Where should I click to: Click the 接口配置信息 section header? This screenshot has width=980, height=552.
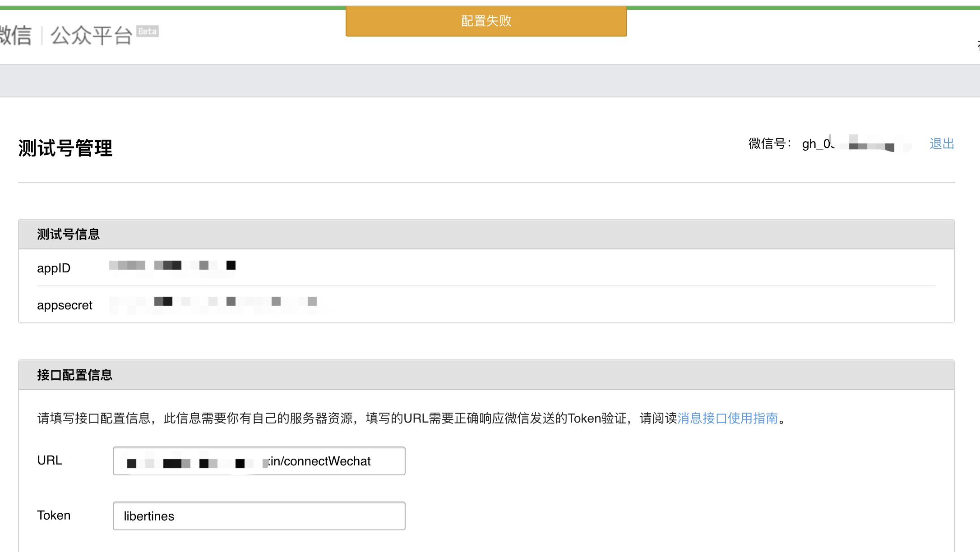(74, 375)
